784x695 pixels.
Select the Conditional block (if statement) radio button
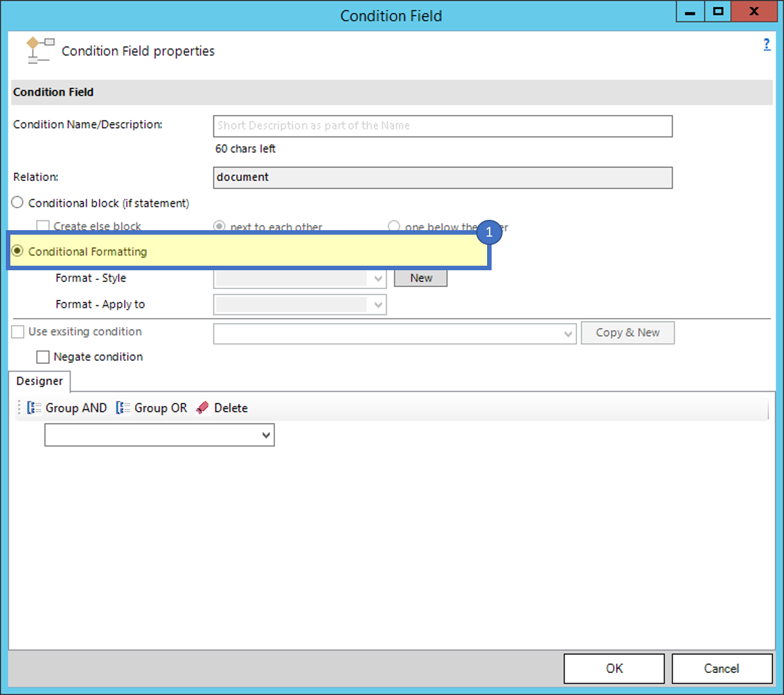point(17,202)
